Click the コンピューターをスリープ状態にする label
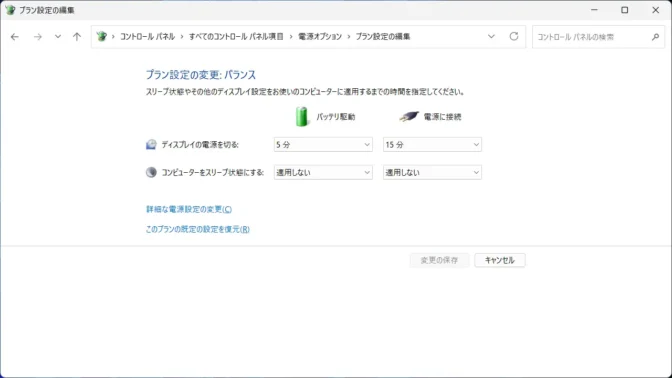The height and width of the screenshot is (378, 672). pyautogui.click(x=213, y=172)
